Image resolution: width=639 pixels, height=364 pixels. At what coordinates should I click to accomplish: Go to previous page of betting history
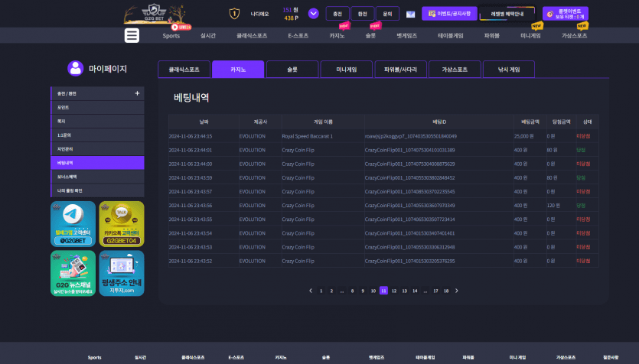tap(311, 291)
